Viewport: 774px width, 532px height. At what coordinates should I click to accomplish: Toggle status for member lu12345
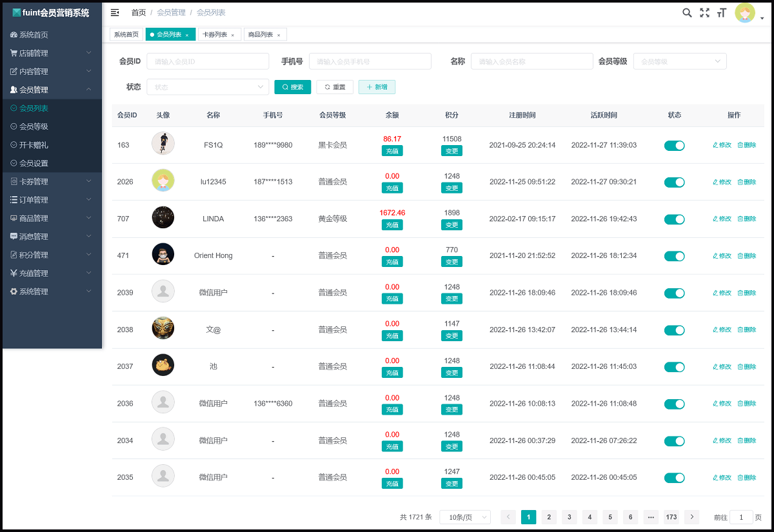click(674, 182)
